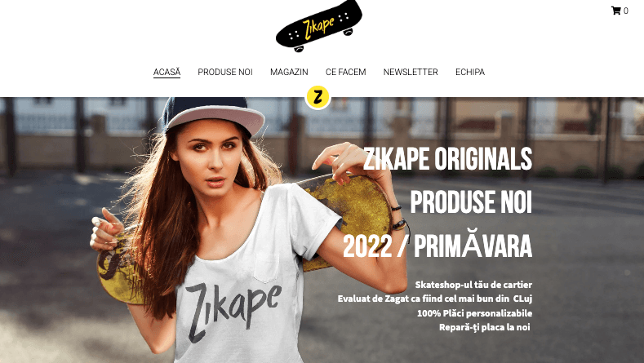Click the model's blue snapback cap
This screenshot has height=363, width=644.
[212, 115]
